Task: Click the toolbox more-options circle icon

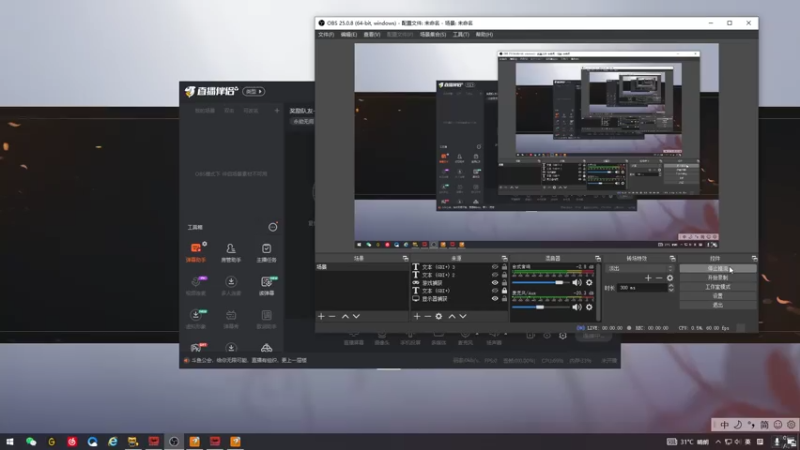Action: 273,227
